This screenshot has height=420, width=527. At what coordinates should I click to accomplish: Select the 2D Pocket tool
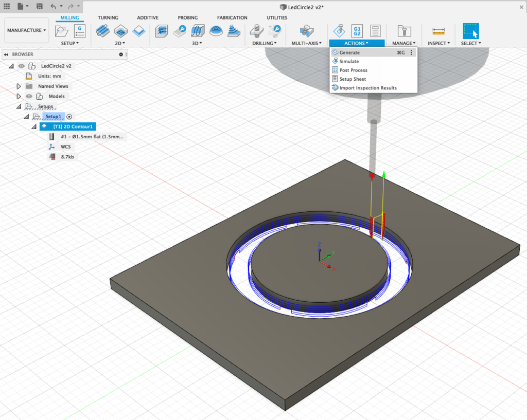120,31
